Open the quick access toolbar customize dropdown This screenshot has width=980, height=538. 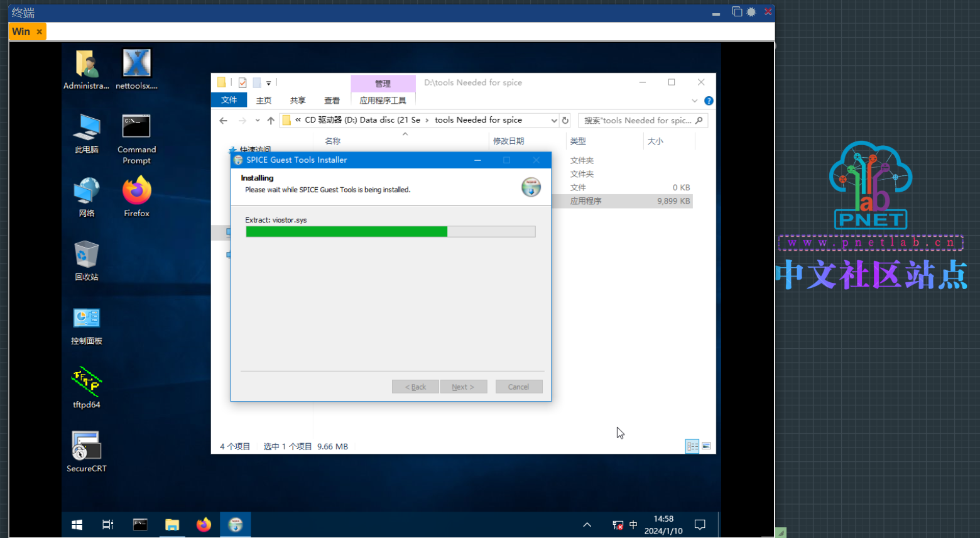point(268,83)
